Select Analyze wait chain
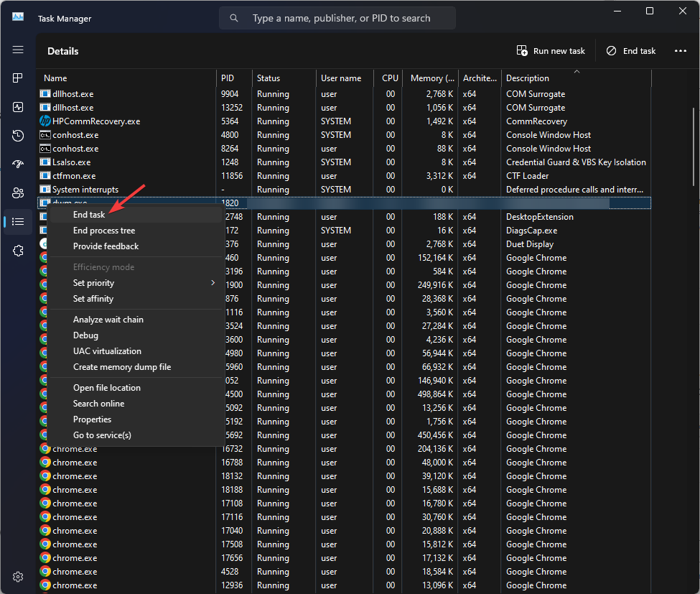The image size is (700, 594). (x=135, y=320)
